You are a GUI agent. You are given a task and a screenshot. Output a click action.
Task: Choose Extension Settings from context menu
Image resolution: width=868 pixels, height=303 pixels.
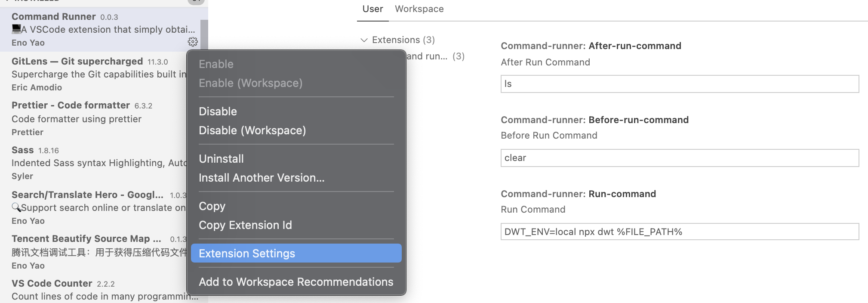click(247, 254)
